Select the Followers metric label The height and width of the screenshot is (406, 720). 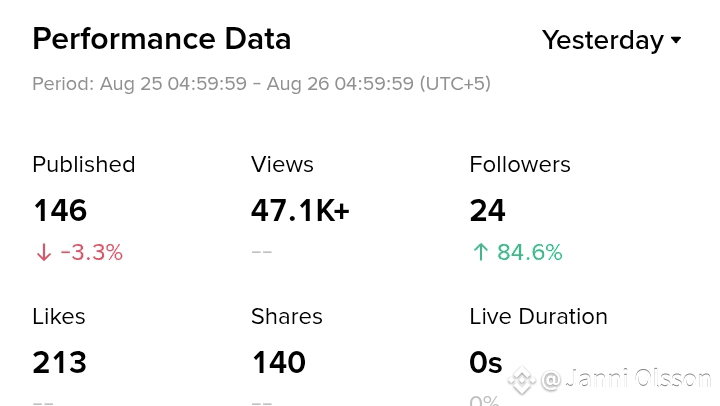[x=520, y=164]
